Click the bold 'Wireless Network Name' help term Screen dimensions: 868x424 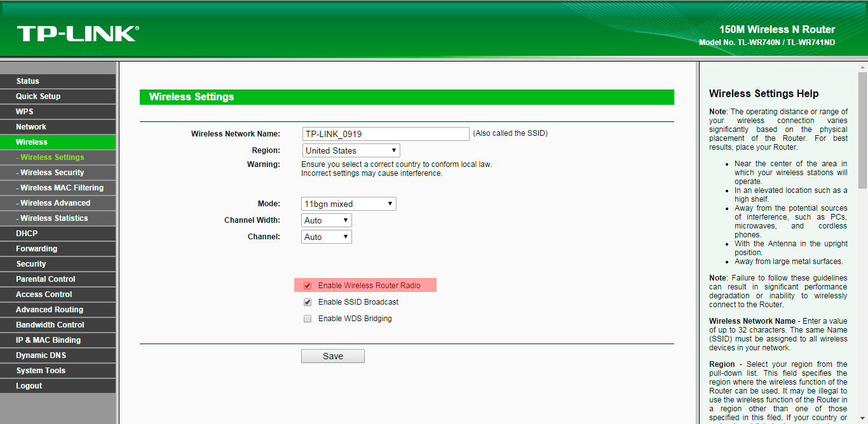click(x=752, y=321)
